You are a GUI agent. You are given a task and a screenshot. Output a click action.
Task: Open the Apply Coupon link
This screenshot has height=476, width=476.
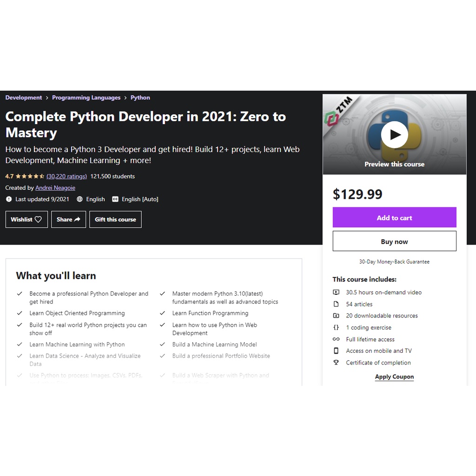click(394, 377)
